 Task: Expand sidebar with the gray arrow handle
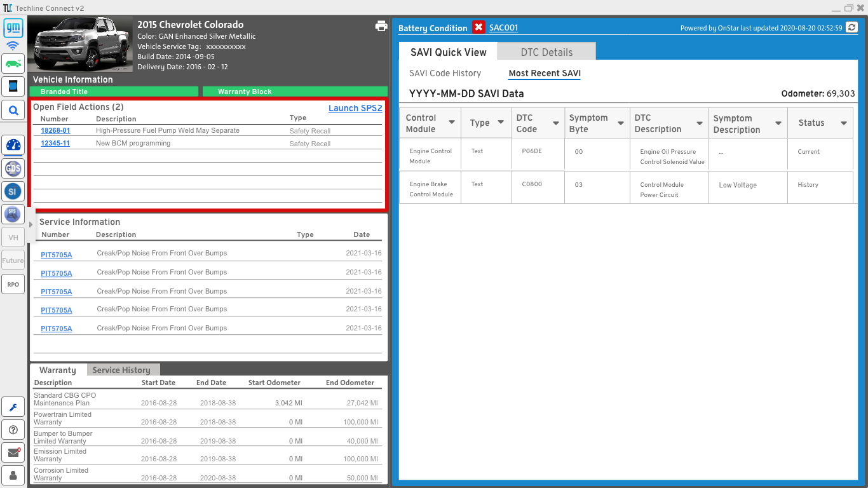click(x=31, y=224)
